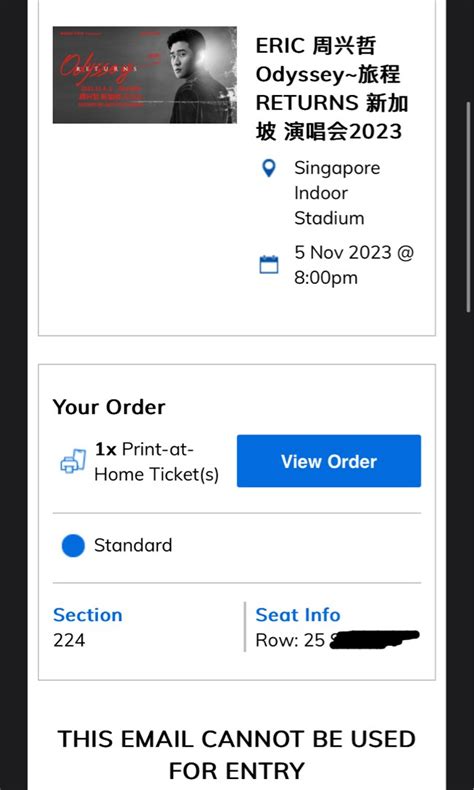Click the blacked-out seat number area
474x790 pixels.
pos(374,639)
